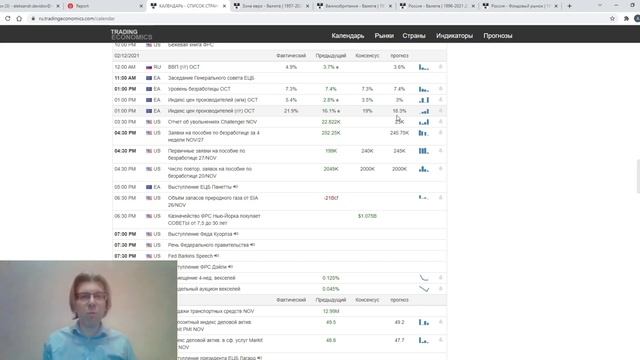Open Выступление Феда Куорлза link
This screenshot has height=360, width=640.
point(200,234)
